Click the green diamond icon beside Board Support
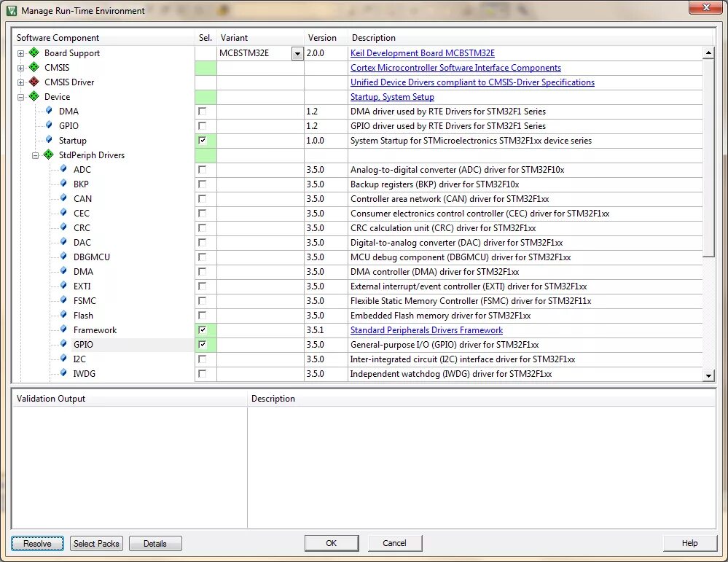Screen dimensions: 728x562 coord(34,52)
